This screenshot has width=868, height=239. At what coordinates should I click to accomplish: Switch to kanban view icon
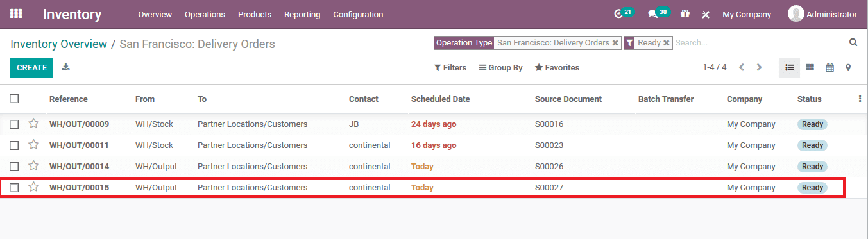(x=810, y=67)
